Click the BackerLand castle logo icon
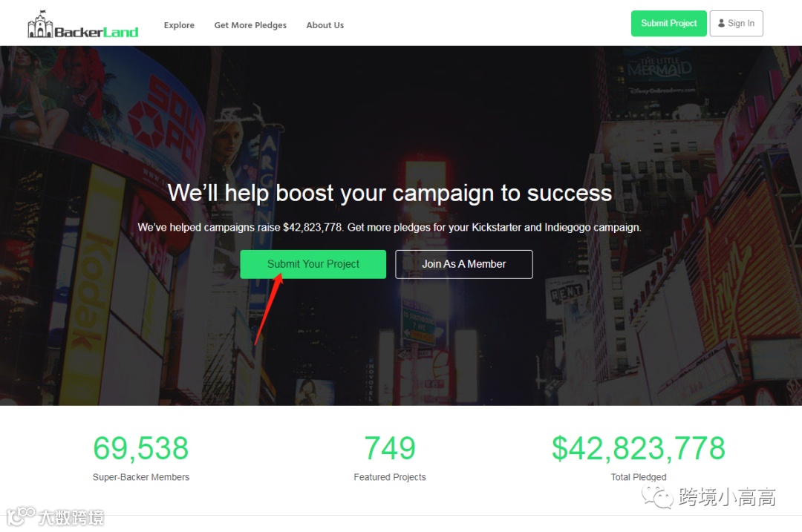 pyautogui.click(x=40, y=24)
